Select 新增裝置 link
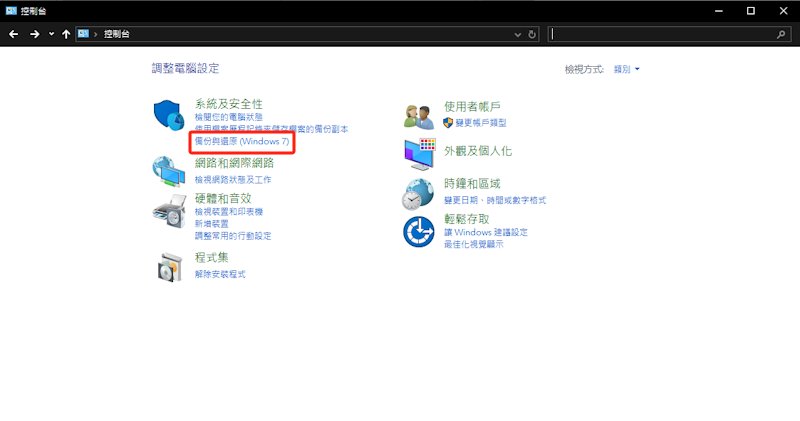This screenshot has height=421, width=800. tap(212, 224)
